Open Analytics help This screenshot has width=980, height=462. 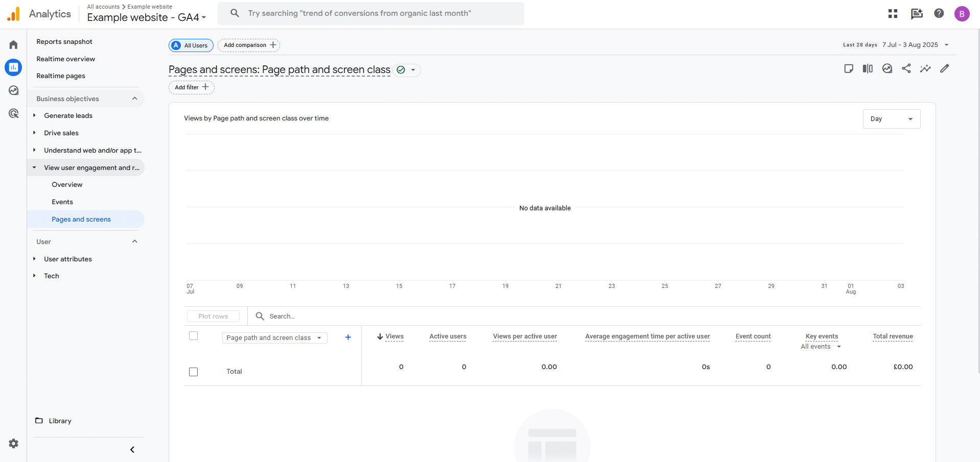coord(939,13)
